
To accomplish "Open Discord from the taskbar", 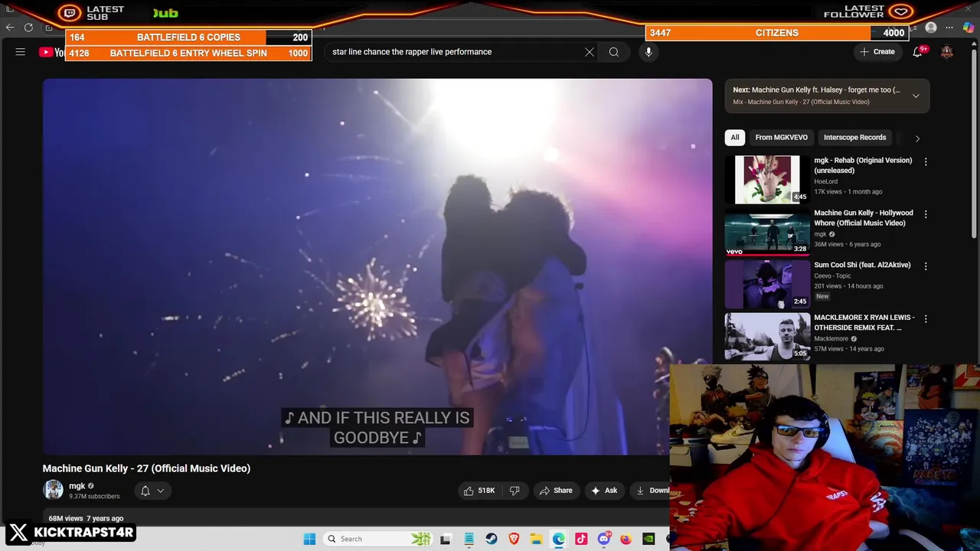I will click(x=604, y=539).
